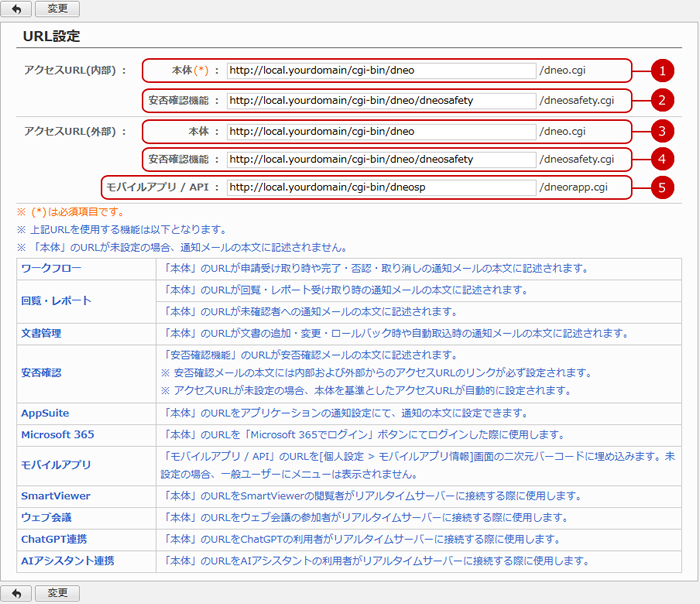Click the back arrow icon at bottom
Viewport: 700px width, 604px height.
pos(15,593)
